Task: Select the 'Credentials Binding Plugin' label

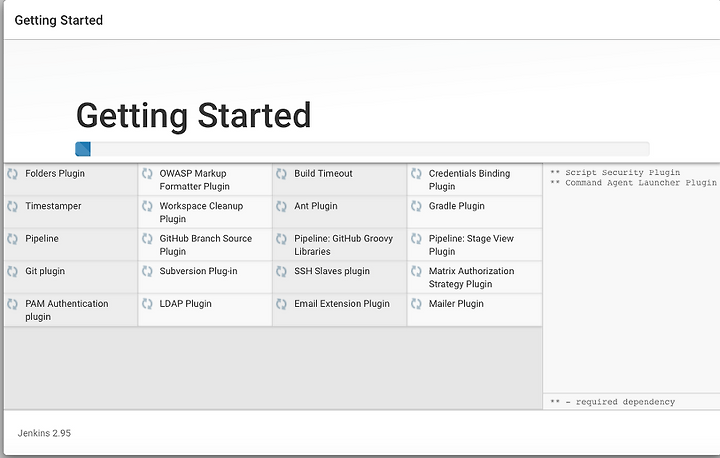Action: 469,180
